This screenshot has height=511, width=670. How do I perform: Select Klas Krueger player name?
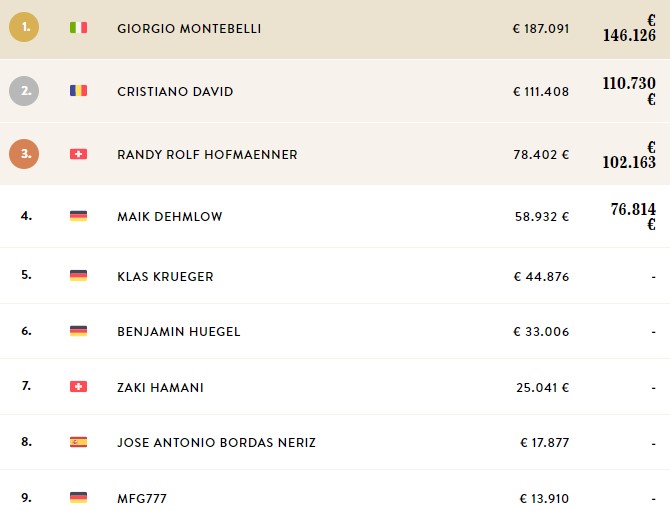coord(165,276)
